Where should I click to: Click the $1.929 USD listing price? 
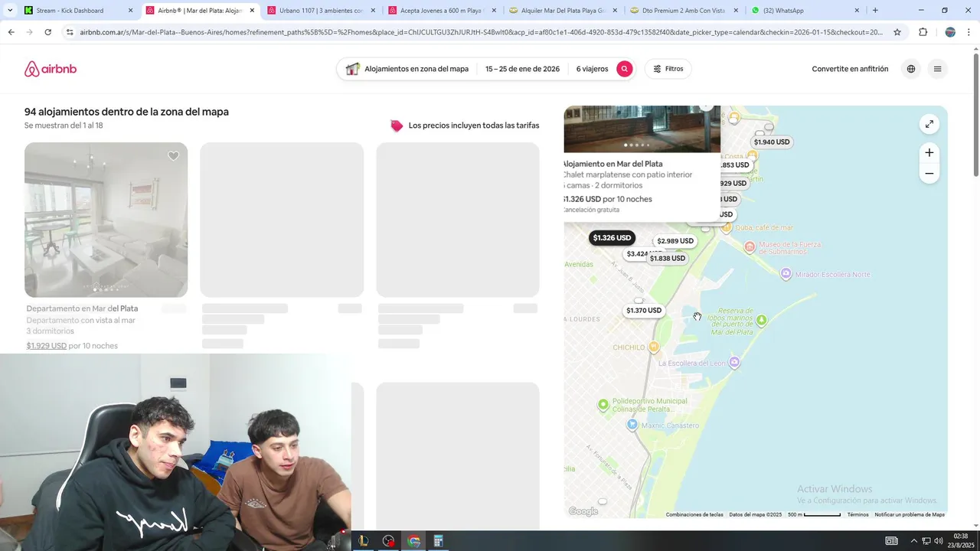coord(47,346)
